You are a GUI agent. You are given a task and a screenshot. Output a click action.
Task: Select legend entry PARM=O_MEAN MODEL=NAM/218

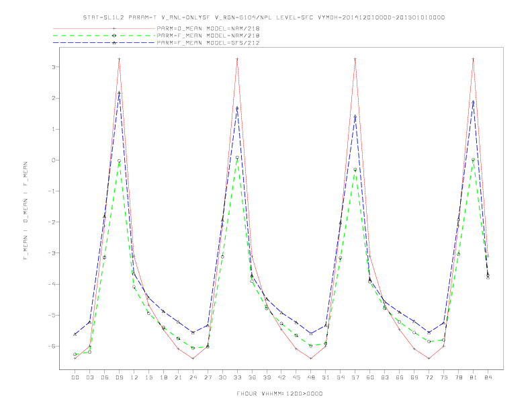point(208,28)
